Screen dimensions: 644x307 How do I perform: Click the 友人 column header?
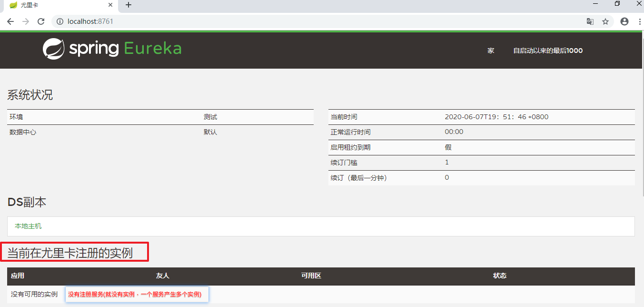point(163,276)
